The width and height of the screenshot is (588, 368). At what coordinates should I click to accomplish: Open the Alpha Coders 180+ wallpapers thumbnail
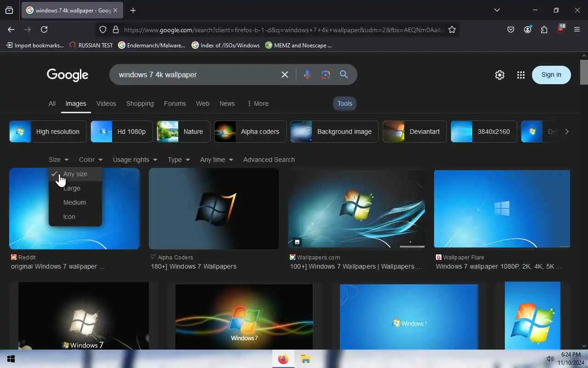tap(214, 208)
